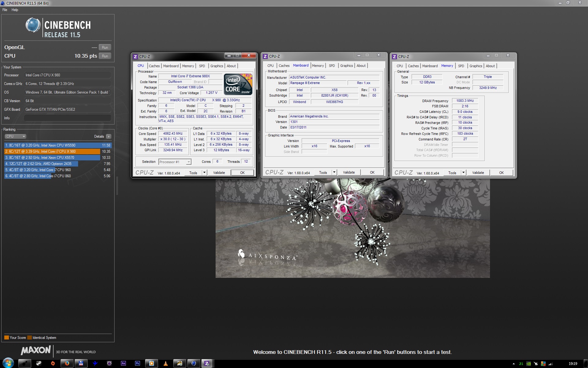
Task: Launch Adobe Photoshop from taskbar
Action: pos(138,363)
